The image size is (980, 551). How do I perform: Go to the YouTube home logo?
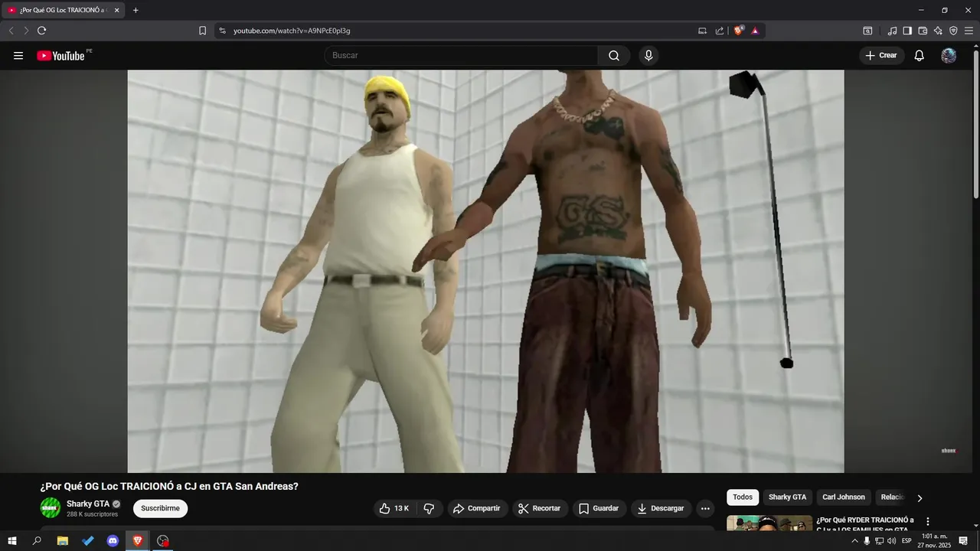60,56
